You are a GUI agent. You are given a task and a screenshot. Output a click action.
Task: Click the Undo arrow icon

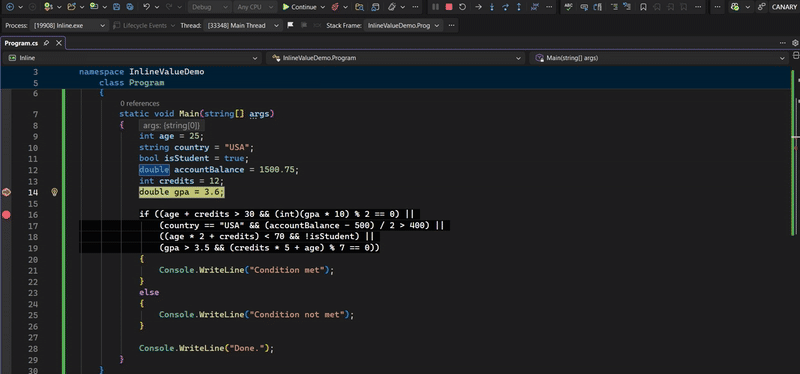click(147, 7)
